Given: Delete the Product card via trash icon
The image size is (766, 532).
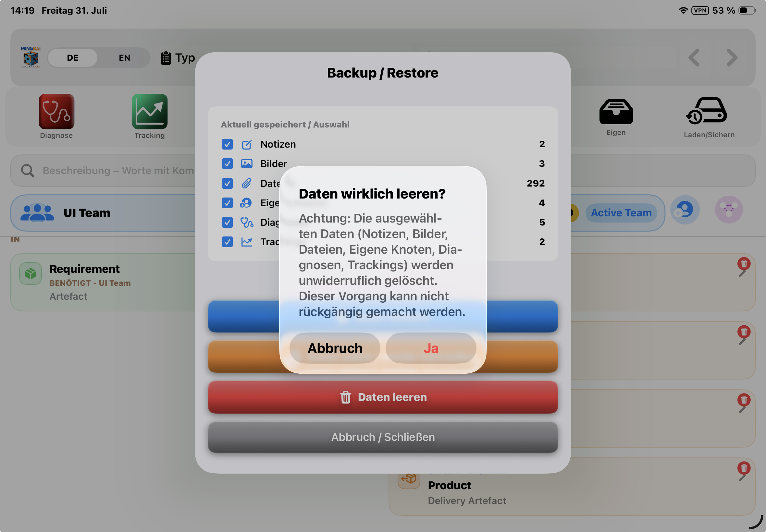Looking at the screenshot, I should [x=744, y=468].
